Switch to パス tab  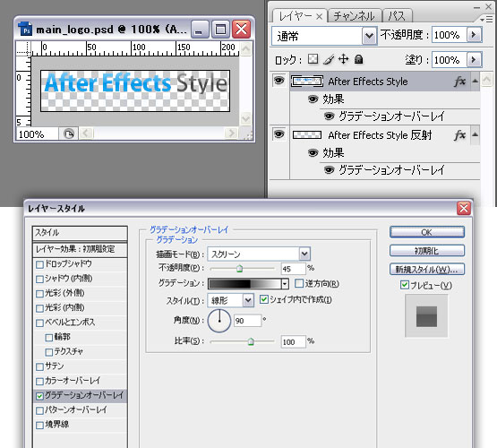[397, 16]
